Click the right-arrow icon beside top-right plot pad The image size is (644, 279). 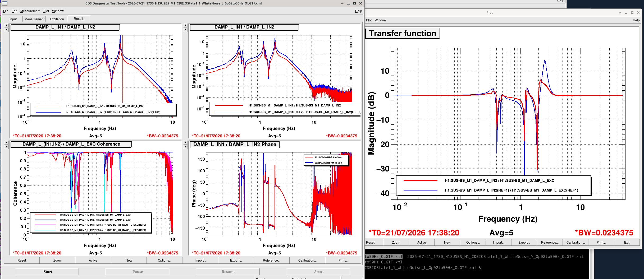tap(185, 25)
